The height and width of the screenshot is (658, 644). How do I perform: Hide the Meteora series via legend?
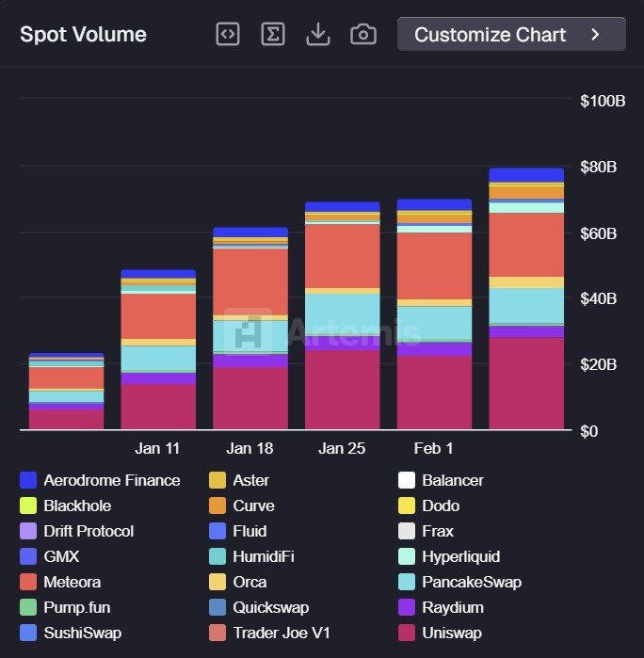tap(72, 582)
